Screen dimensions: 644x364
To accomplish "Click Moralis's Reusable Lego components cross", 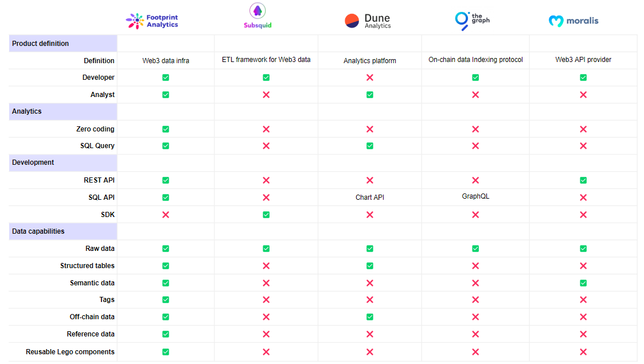I will click(583, 352).
